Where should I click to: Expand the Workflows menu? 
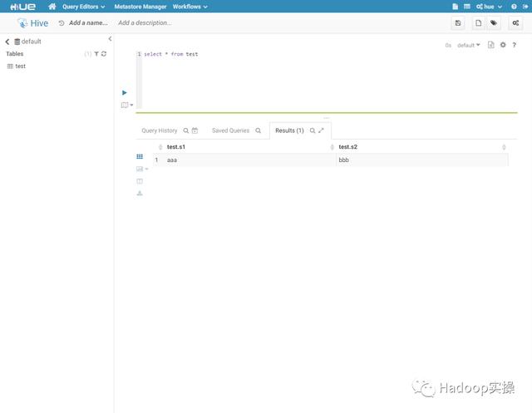[190, 7]
